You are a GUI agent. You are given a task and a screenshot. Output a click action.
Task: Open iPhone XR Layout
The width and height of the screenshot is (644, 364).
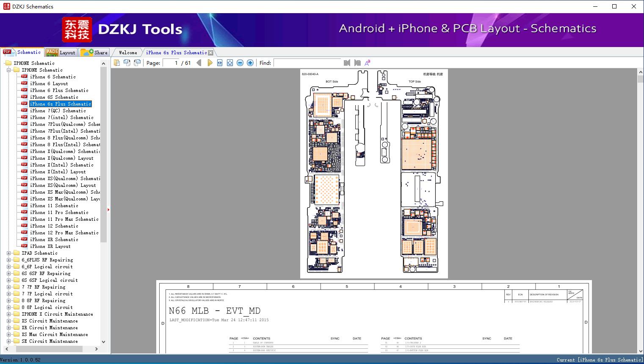click(x=50, y=246)
